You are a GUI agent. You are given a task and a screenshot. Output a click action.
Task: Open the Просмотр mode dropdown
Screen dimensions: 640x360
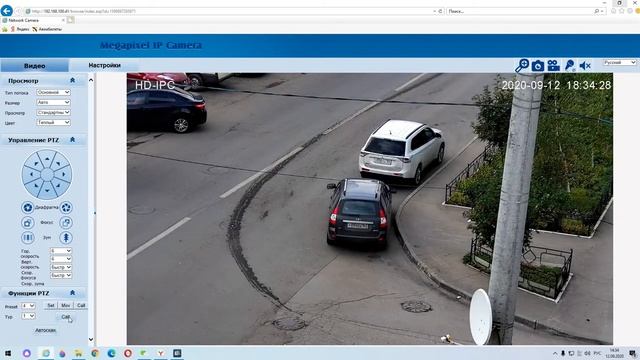tap(53, 112)
